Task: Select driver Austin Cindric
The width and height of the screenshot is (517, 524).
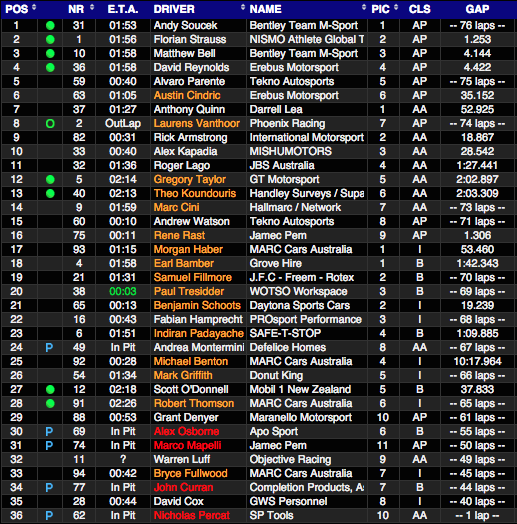Action: 187,96
